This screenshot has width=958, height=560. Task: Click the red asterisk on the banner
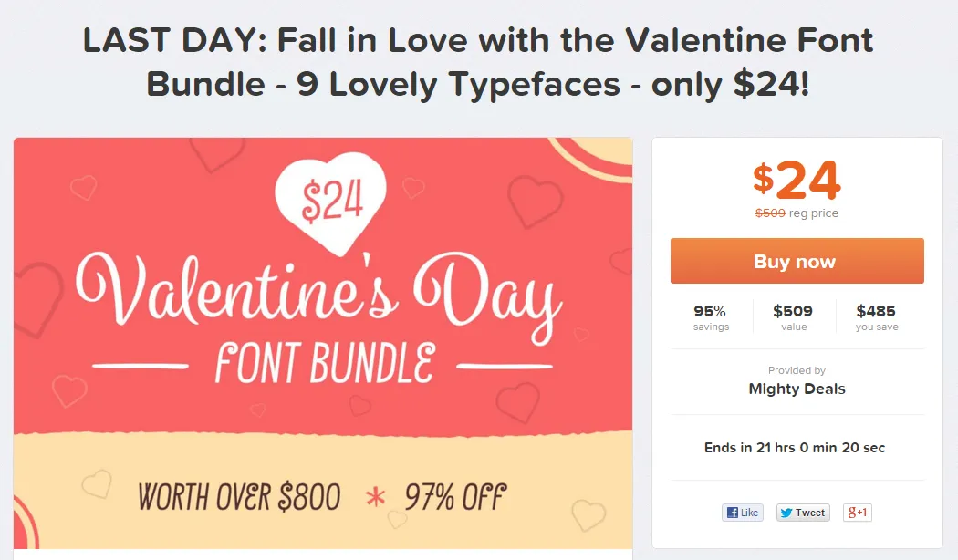(x=375, y=498)
